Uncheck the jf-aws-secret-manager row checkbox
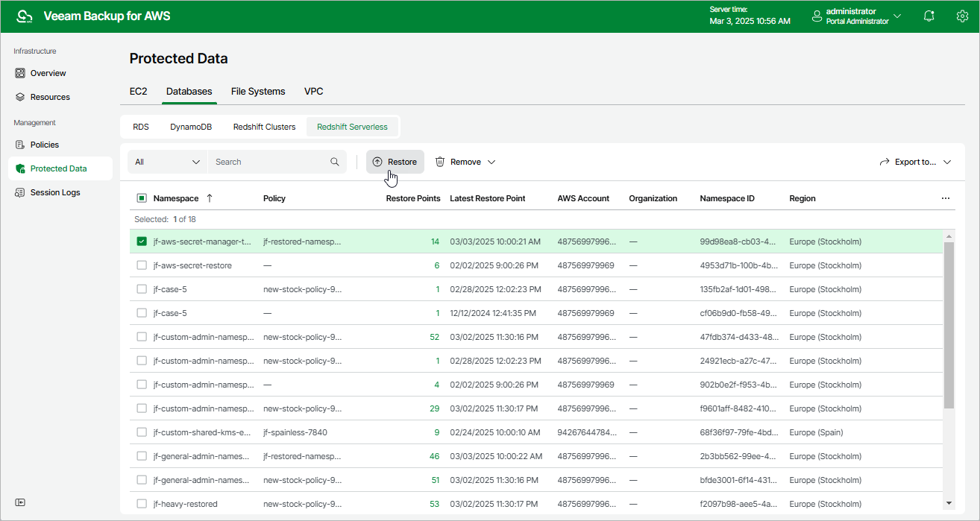980x521 pixels. click(142, 241)
